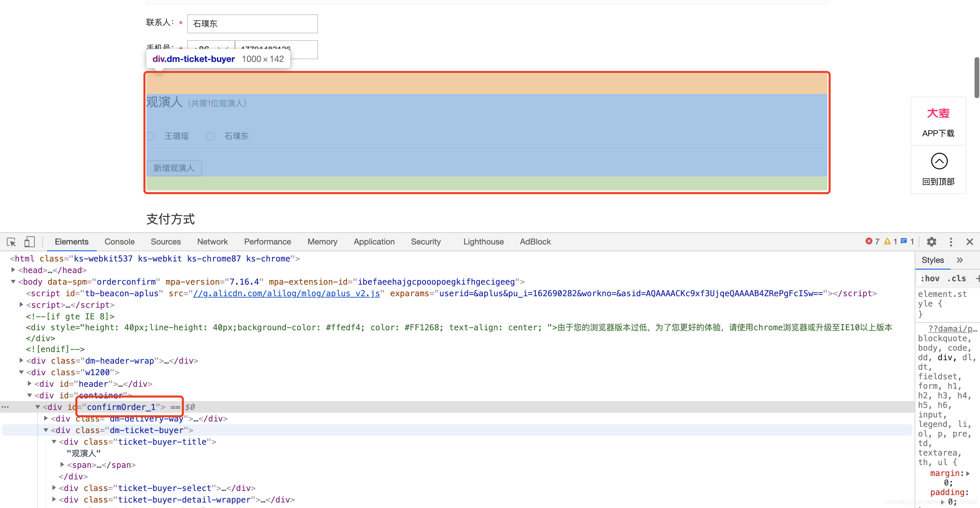Screen dimensions: 980x508
Task: Click the 新增观演人 button
Action: coord(174,168)
